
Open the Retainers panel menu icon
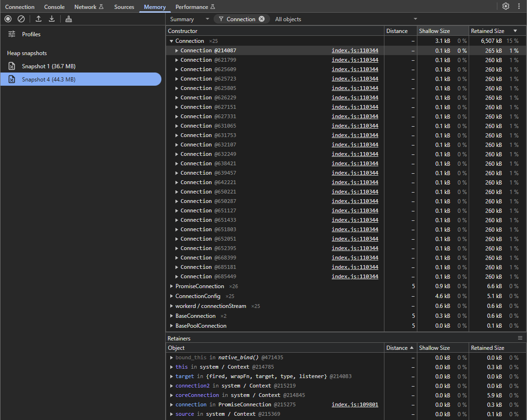(520, 338)
